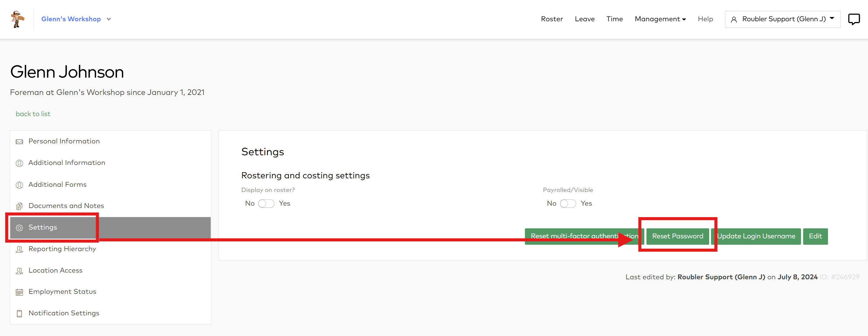Click the Reporting Hierarchy people icon
Screen dimensions: 868x336
tap(19, 249)
